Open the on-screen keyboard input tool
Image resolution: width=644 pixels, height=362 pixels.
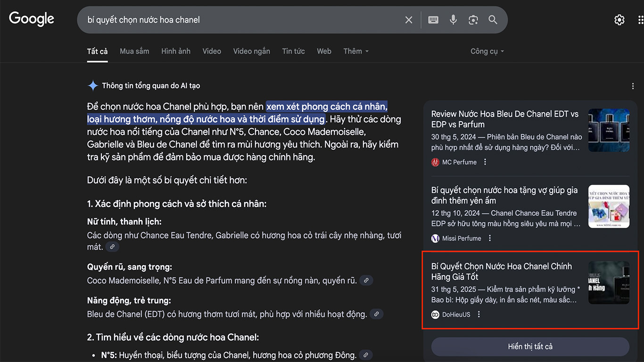tap(433, 20)
